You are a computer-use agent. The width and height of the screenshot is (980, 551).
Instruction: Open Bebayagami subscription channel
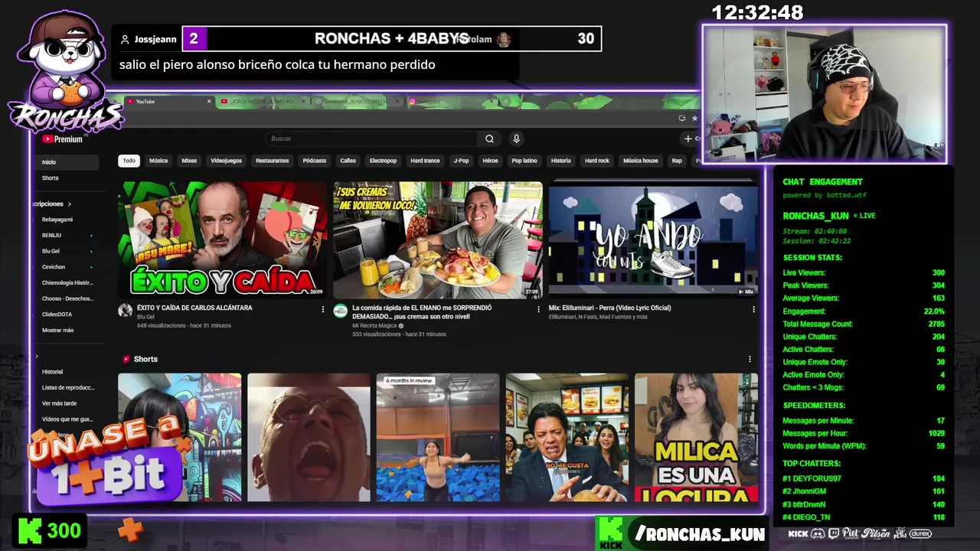pos(67,220)
